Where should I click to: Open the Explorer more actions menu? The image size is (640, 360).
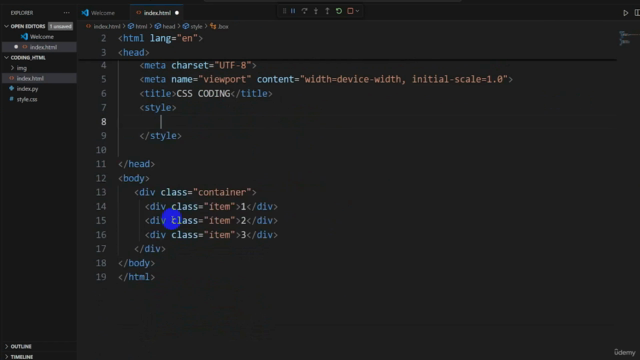(67, 13)
